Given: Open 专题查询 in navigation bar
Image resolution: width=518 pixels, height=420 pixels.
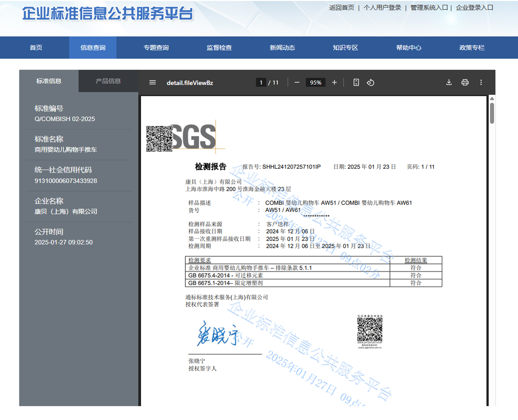Looking at the screenshot, I should [156, 48].
